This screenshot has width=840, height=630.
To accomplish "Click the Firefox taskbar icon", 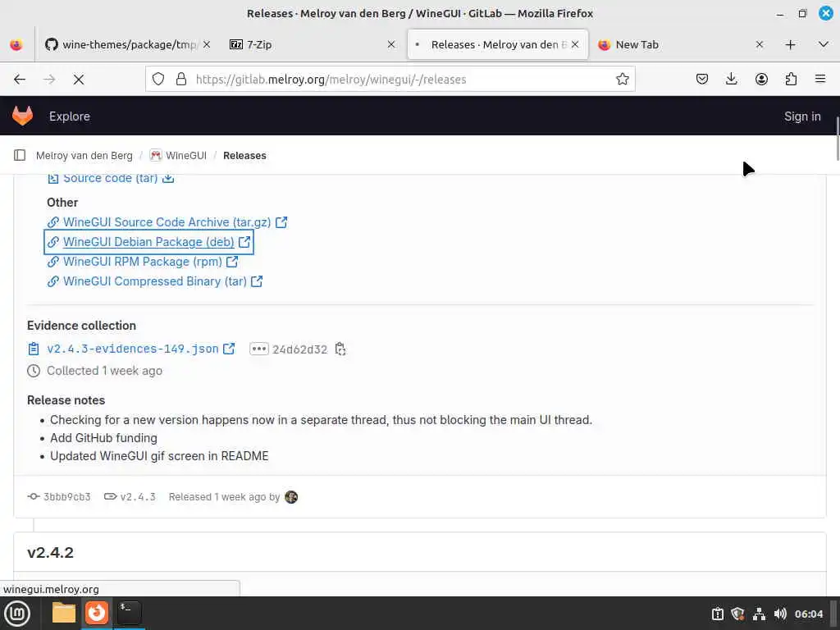I will click(97, 613).
